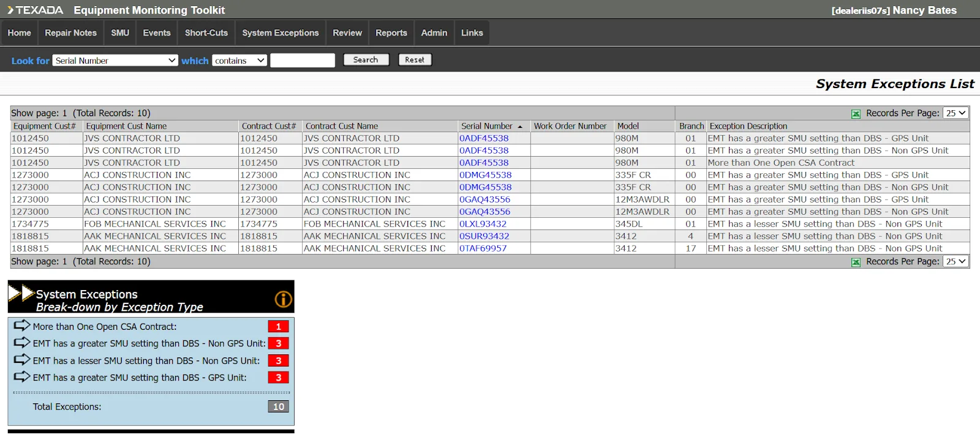The width and height of the screenshot is (980, 440).
Task: Go to the Reports menu
Action: (x=391, y=33)
